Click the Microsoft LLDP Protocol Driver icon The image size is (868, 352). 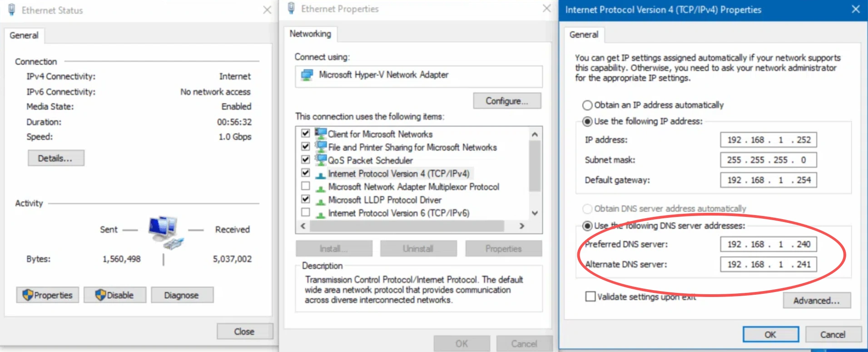coord(321,201)
